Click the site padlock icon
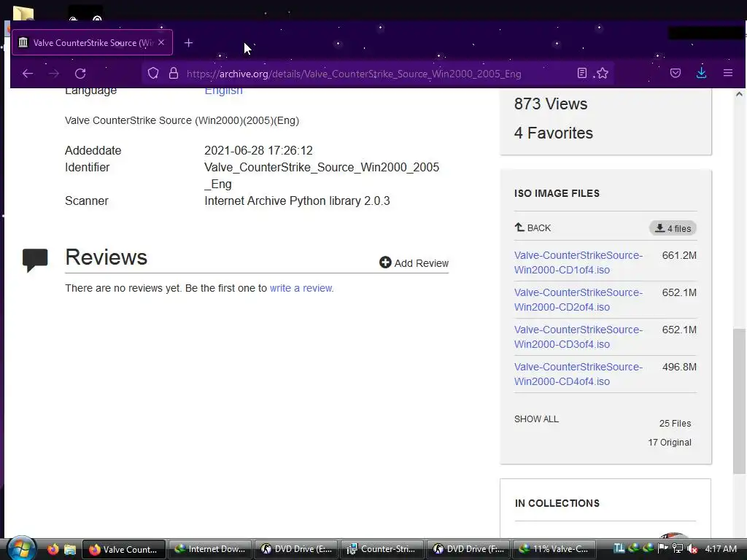The image size is (747, 560). coord(174,74)
